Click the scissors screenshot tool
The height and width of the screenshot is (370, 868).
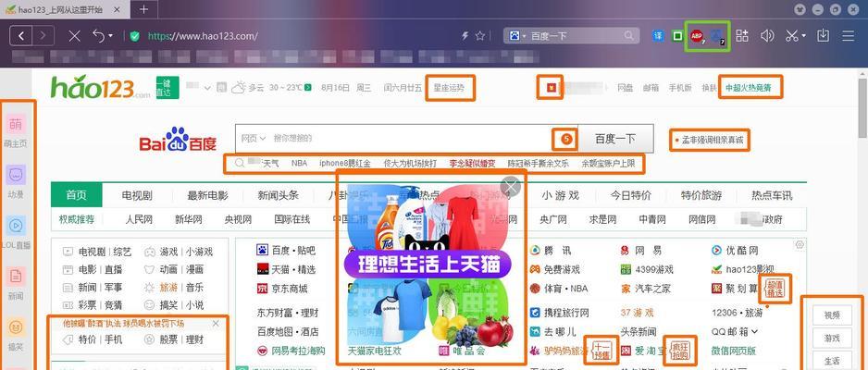tap(791, 36)
